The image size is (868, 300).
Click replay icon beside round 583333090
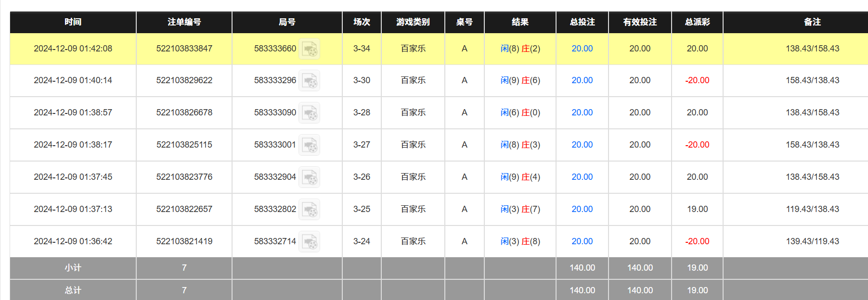coord(309,113)
